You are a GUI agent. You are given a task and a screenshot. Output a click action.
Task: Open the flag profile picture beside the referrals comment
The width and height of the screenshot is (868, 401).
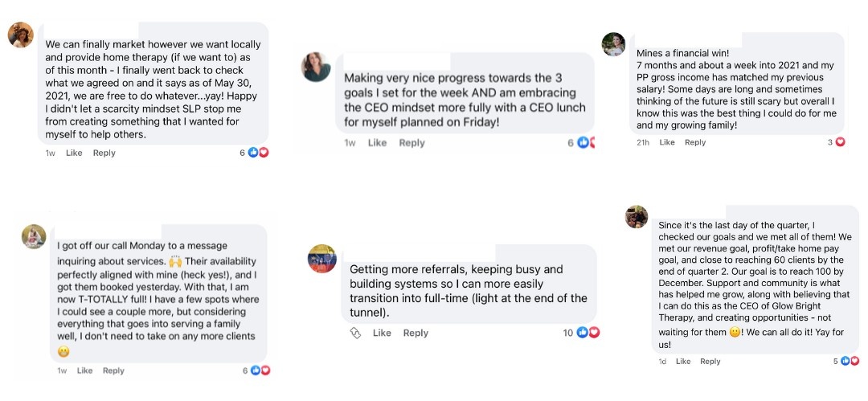click(321, 259)
